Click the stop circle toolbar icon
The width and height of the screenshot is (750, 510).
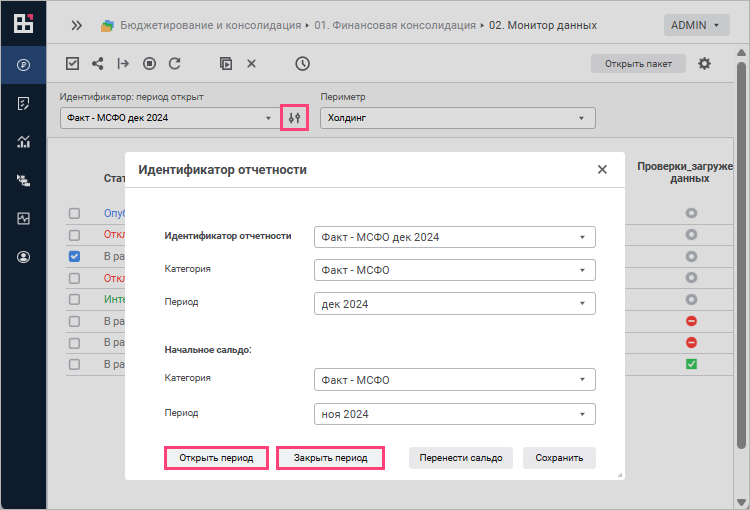tap(149, 63)
